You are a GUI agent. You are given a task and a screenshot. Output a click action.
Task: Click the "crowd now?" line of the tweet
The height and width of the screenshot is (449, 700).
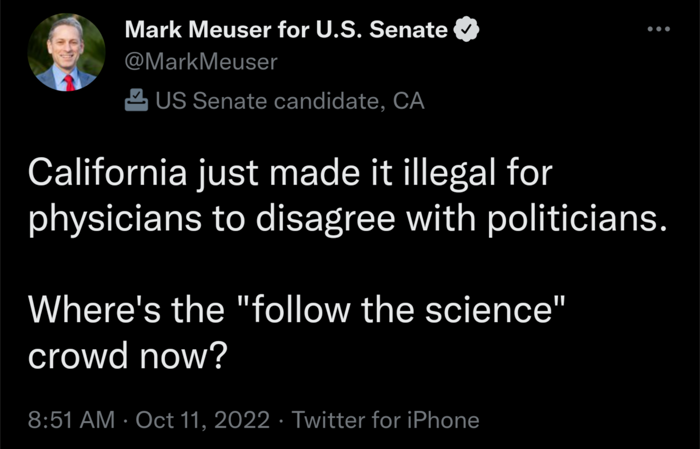[129, 351]
